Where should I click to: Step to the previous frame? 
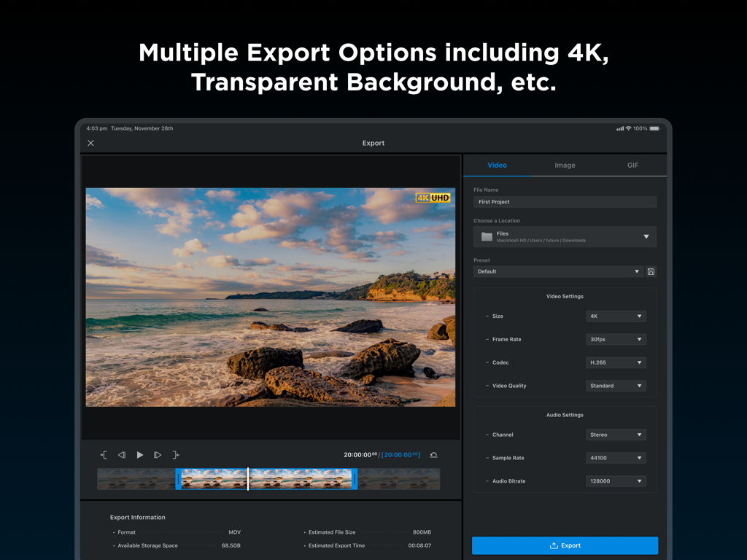122,454
